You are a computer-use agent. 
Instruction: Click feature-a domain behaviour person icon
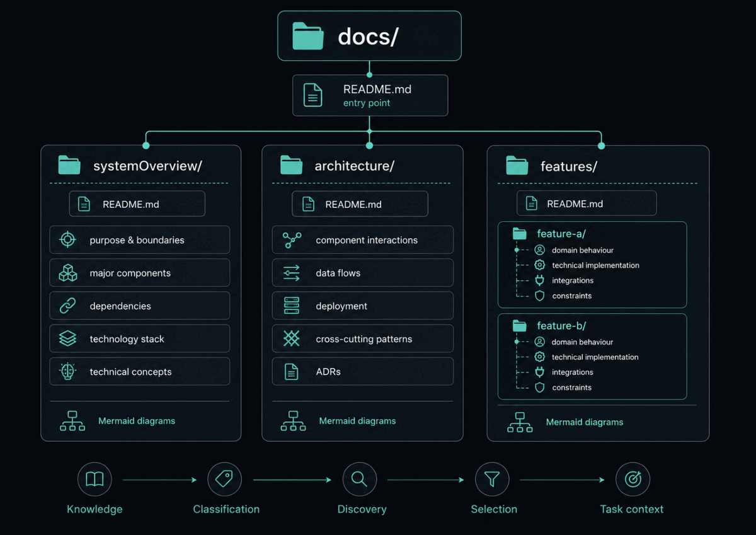[x=539, y=250]
